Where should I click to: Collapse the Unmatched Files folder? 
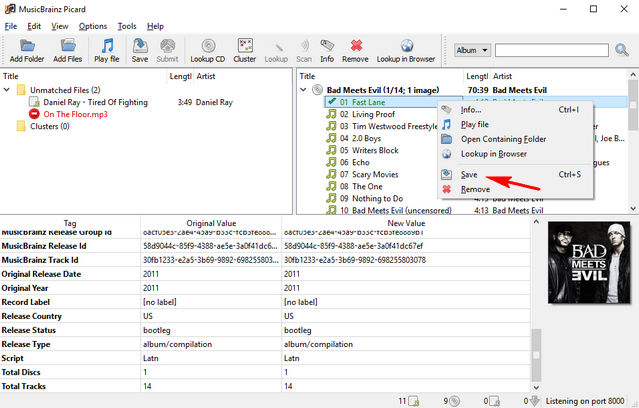coord(8,89)
